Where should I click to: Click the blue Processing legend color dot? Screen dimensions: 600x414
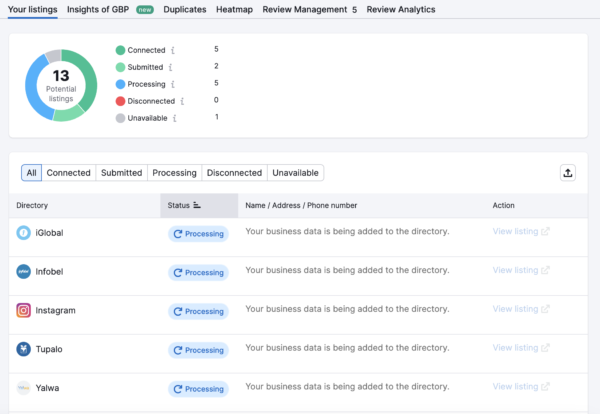click(x=120, y=84)
